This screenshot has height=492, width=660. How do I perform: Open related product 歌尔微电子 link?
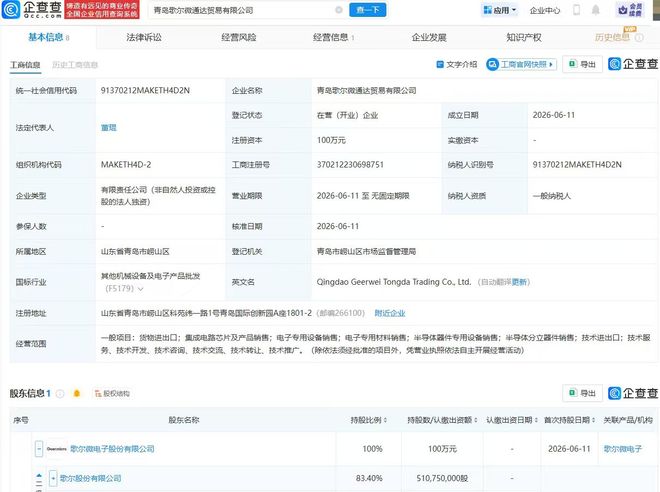[623, 449]
